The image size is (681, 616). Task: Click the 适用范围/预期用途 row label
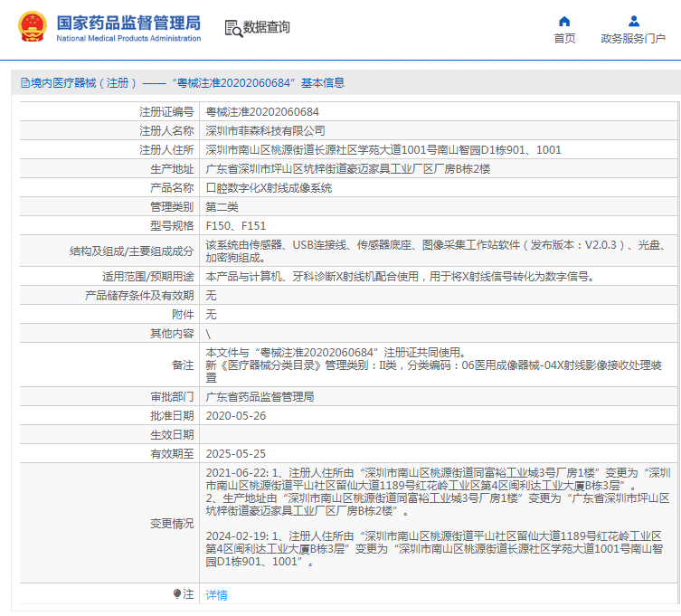click(147, 277)
